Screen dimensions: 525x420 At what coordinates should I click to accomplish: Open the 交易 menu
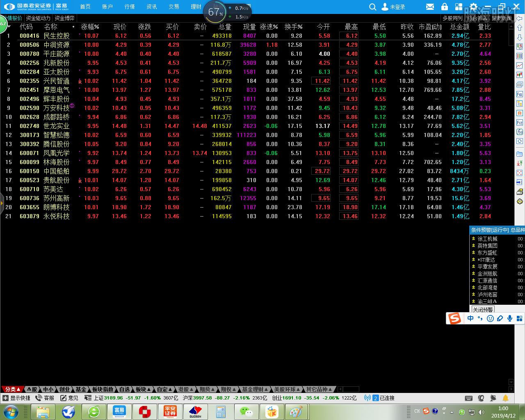pyautogui.click(x=174, y=7)
